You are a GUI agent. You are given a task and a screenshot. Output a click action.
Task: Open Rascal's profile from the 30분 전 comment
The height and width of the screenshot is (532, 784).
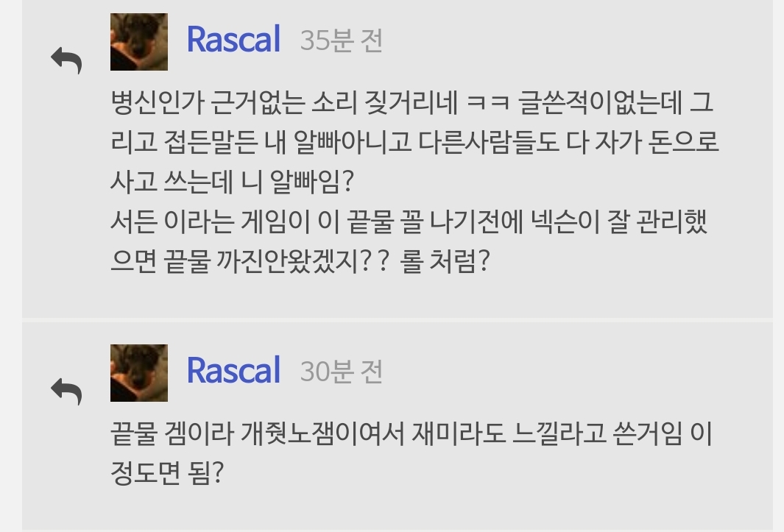click(x=233, y=370)
